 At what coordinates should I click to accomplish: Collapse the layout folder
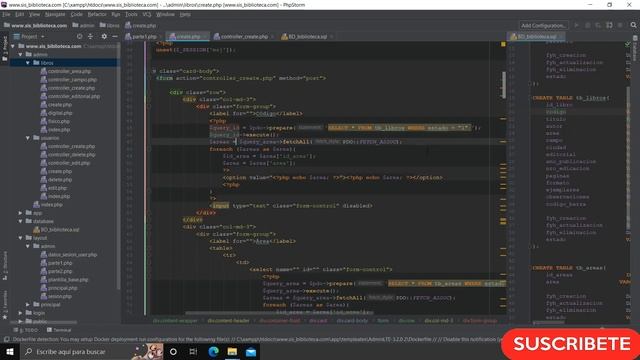20,238
